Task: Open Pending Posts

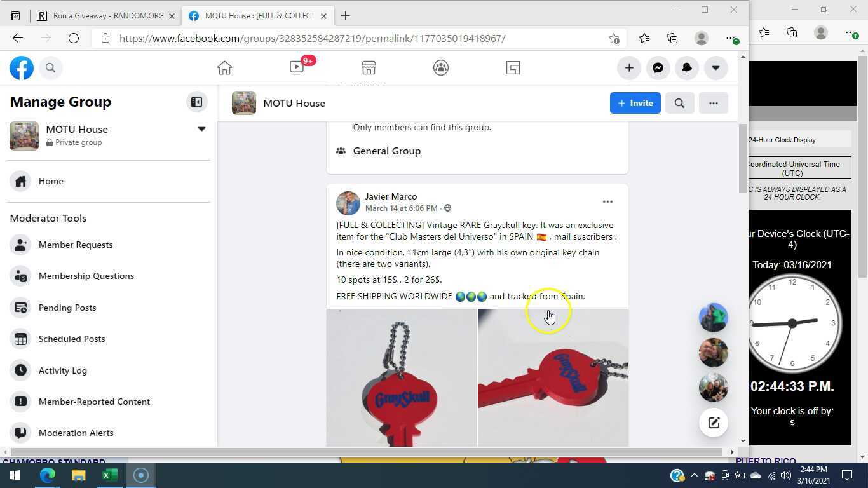Action: 109,308
